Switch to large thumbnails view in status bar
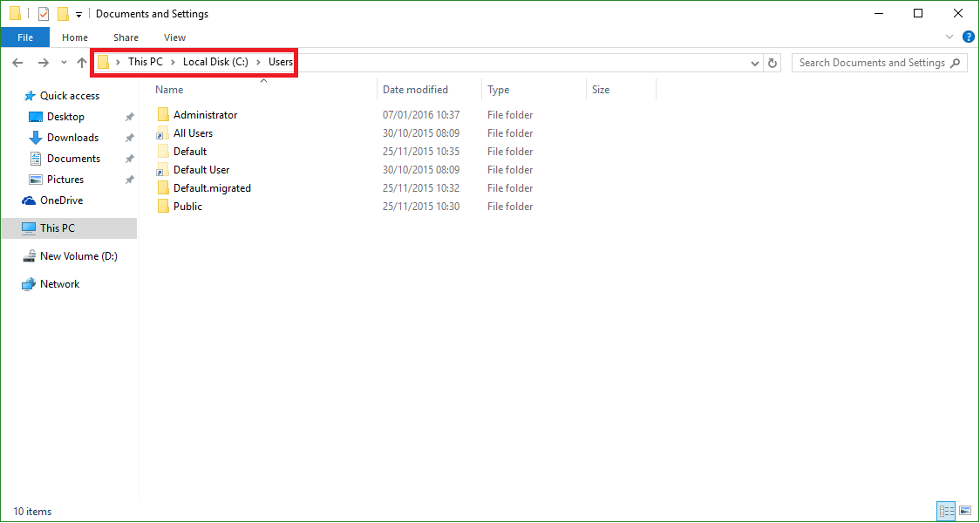This screenshot has width=980, height=523. point(965,511)
